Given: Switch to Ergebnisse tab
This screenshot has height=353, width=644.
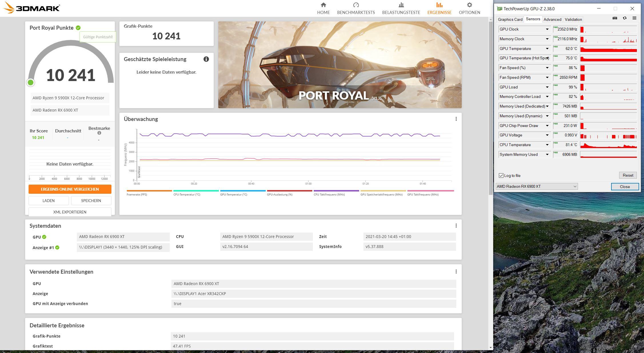Looking at the screenshot, I should [x=439, y=8].
